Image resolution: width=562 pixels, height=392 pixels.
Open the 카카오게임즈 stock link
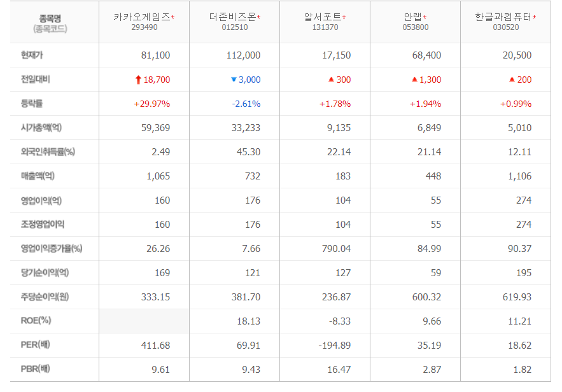point(142,17)
